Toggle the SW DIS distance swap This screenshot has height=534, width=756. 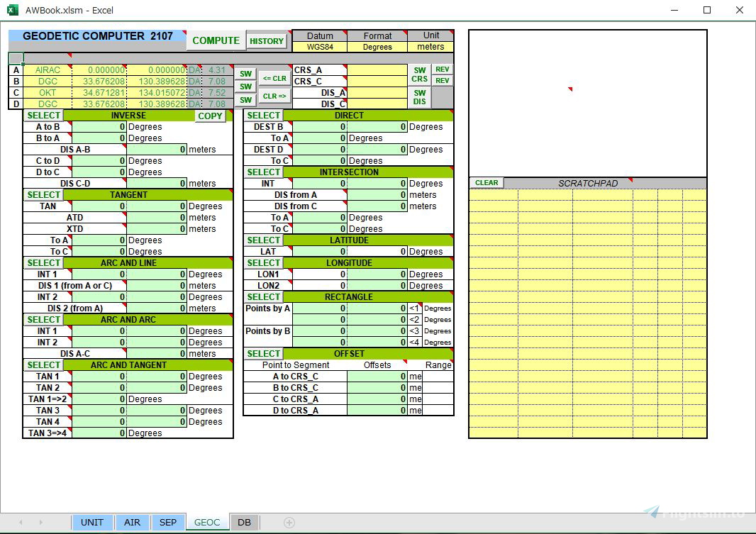point(419,96)
